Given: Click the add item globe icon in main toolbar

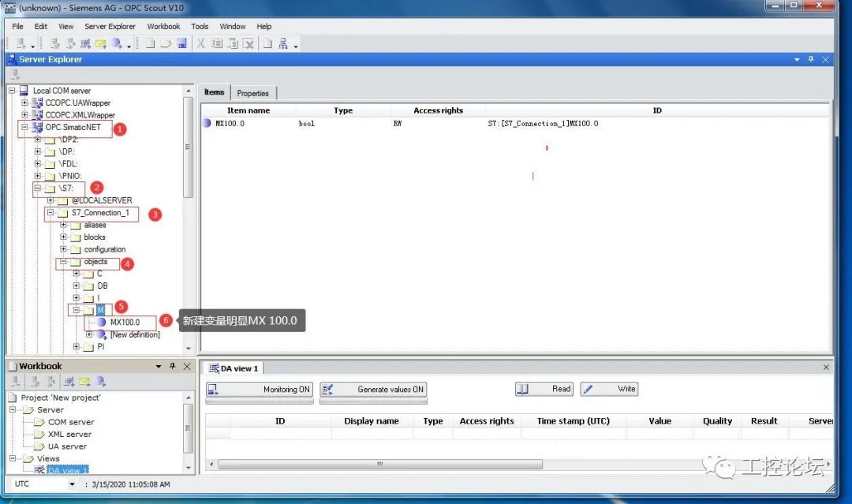Looking at the screenshot, I should point(116,43).
